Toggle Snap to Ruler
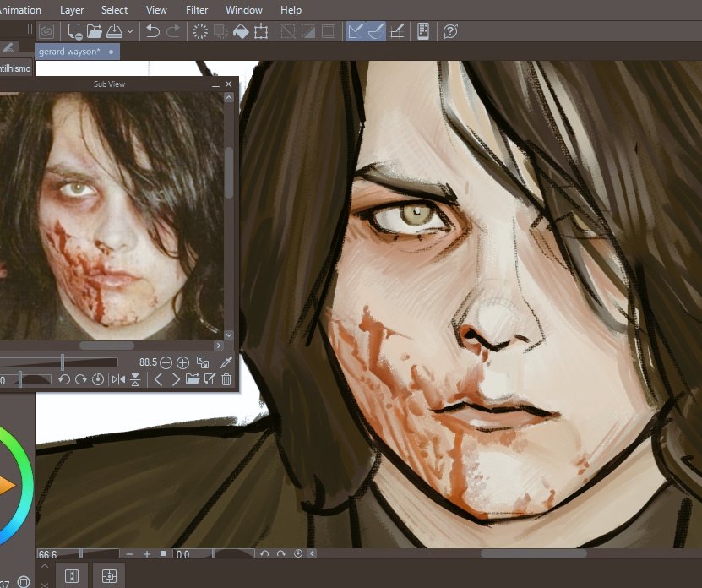Screen dimensions: 702x588 [x=356, y=31]
